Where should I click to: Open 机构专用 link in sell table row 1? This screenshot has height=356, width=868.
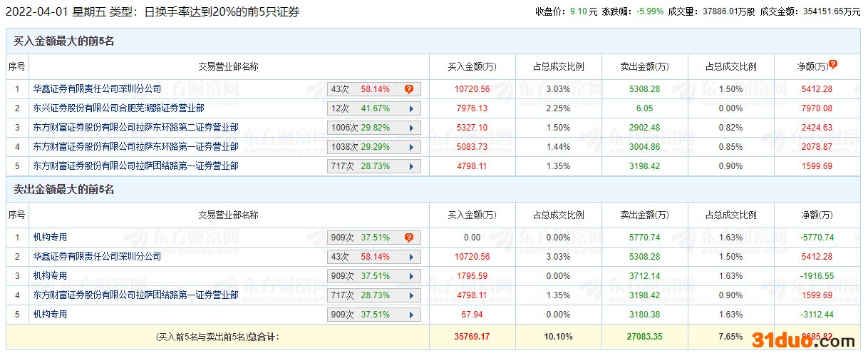[x=50, y=238]
